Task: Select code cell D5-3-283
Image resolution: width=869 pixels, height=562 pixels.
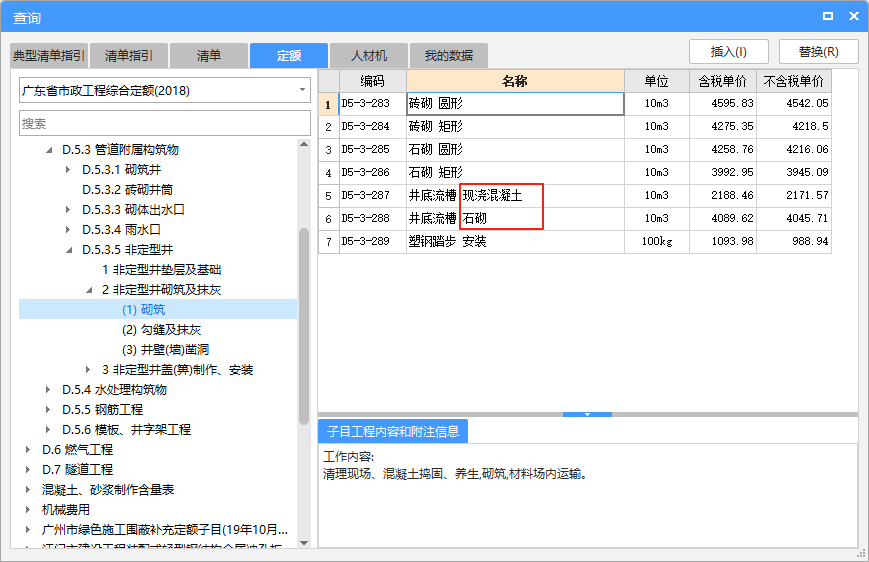Action: pos(372,104)
